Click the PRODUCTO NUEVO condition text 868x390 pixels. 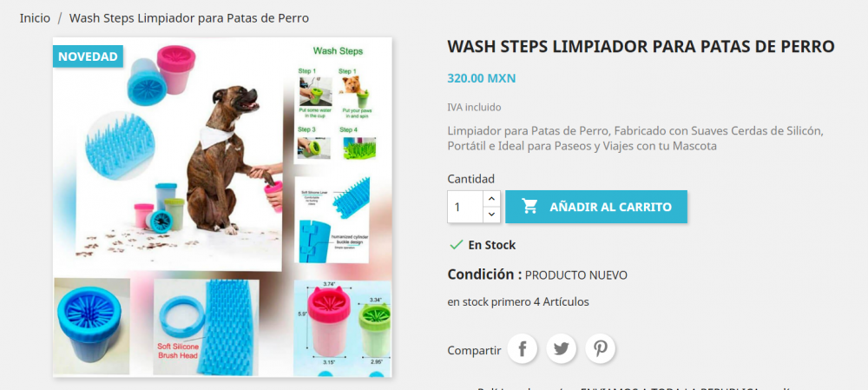pyautogui.click(x=575, y=275)
